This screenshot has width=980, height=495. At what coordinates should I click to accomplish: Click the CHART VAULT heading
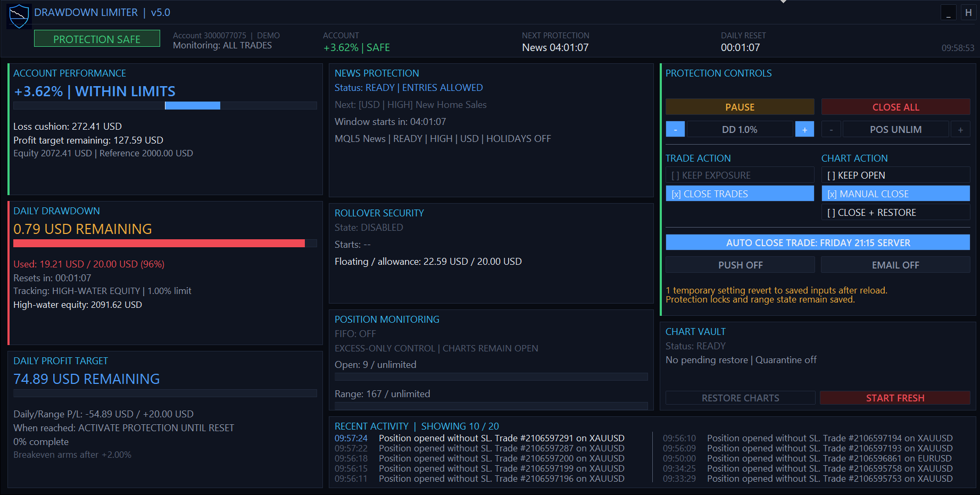coord(695,332)
